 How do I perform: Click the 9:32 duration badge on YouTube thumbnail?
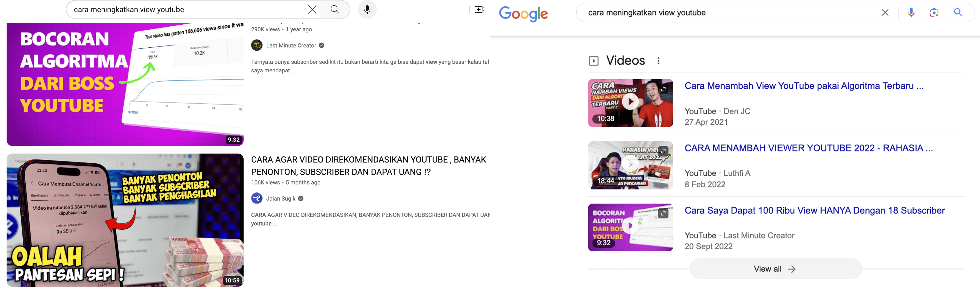click(x=234, y=139)
